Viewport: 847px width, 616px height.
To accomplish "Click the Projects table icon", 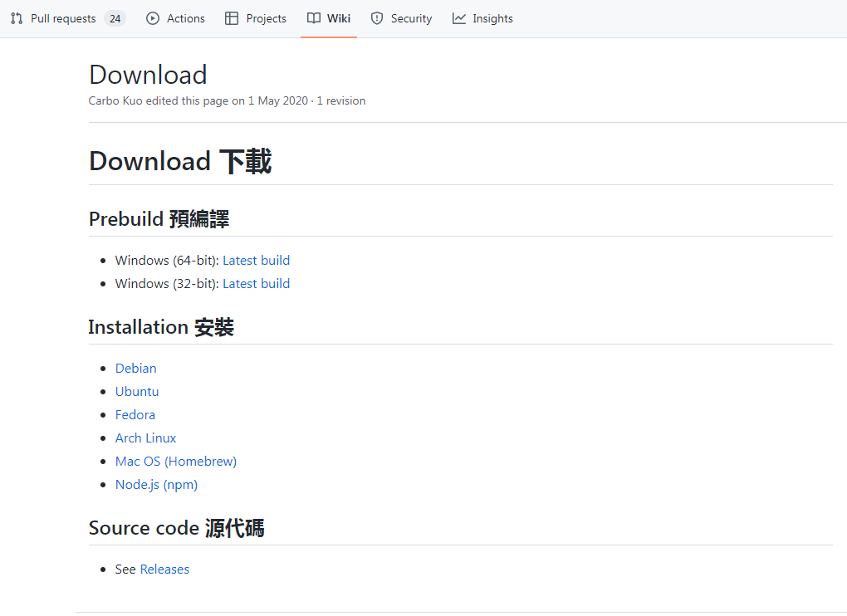I will click(x=232, y=18).
